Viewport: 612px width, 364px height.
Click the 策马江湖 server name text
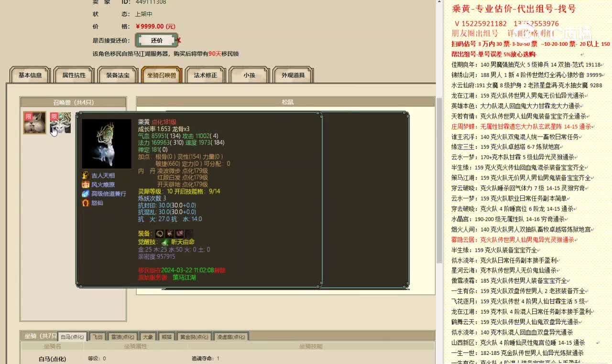click(x=184, y=278)
